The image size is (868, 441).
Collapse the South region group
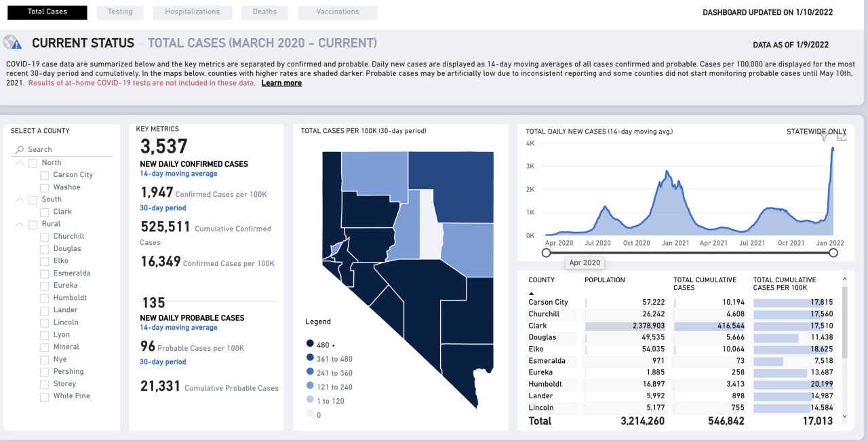[x=18, y=199]
